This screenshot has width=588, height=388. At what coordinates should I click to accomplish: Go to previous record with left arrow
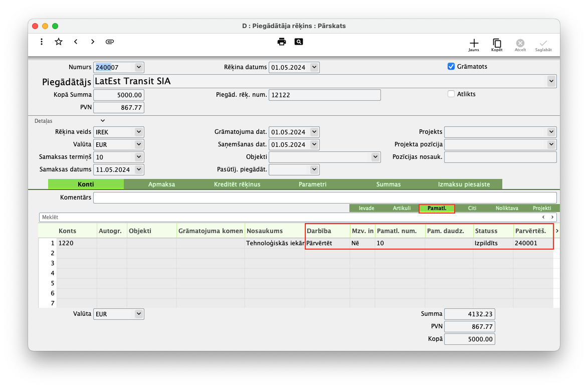76,42
